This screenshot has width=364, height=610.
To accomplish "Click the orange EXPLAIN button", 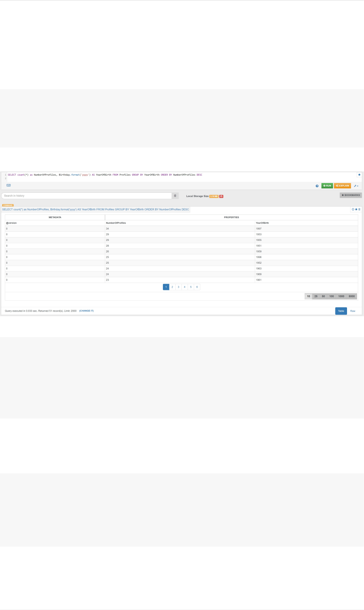I will pyautogui.click(x=342, y=186).
